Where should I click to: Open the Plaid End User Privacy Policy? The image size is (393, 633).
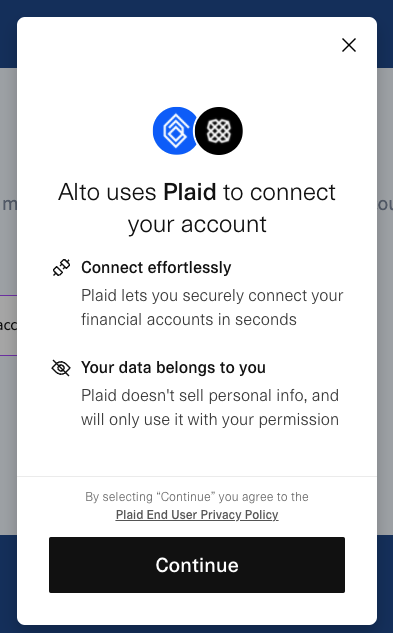tap(197, 515)
